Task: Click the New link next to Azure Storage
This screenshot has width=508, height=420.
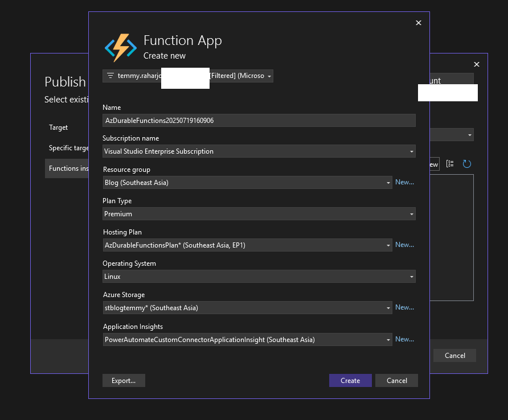Action: pyautogui.click(x=404, y=307)
